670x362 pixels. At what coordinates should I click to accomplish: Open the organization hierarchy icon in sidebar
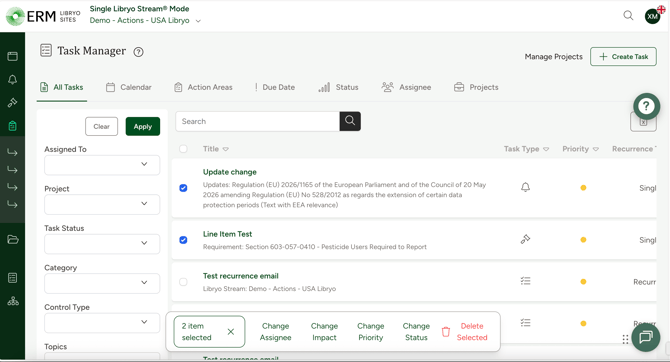click(13, 301)
